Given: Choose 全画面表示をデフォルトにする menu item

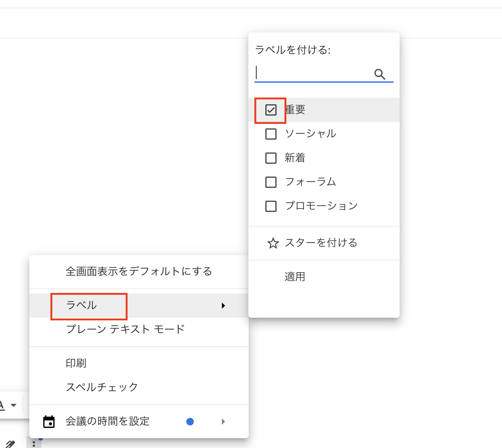Looking at the screenshot, I should click(x=138, y=271).
